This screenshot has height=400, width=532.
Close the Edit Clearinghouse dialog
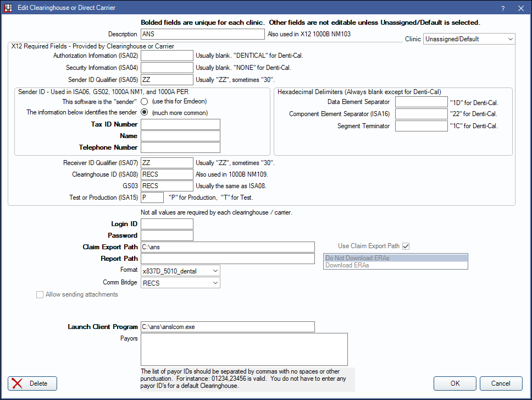tap(521, 8)
